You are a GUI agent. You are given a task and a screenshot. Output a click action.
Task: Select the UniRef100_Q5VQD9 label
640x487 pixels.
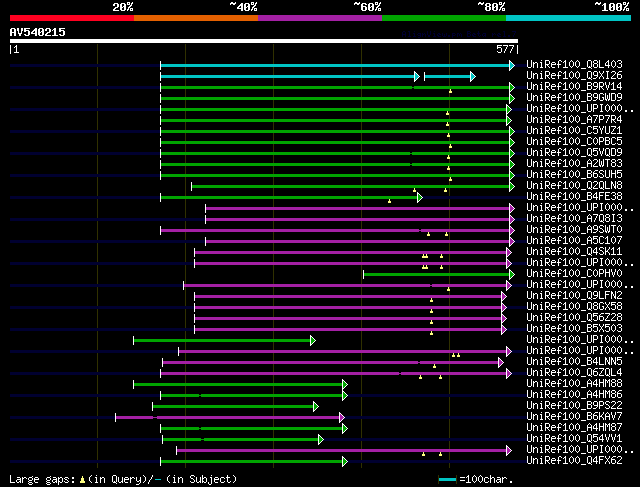pyautogui.click(x=574, y=153)
